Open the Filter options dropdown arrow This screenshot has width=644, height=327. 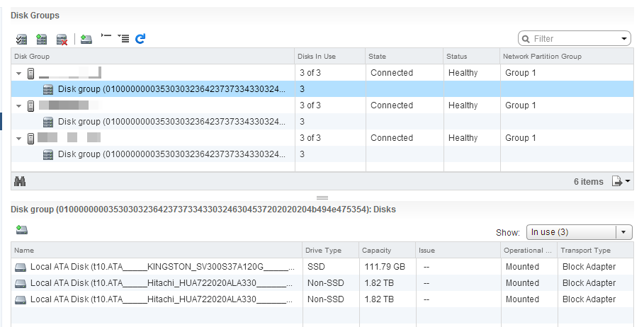[624, 39]
